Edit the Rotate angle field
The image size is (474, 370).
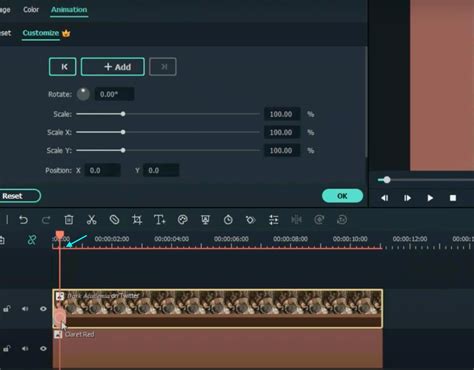click(x=114, y=94)
